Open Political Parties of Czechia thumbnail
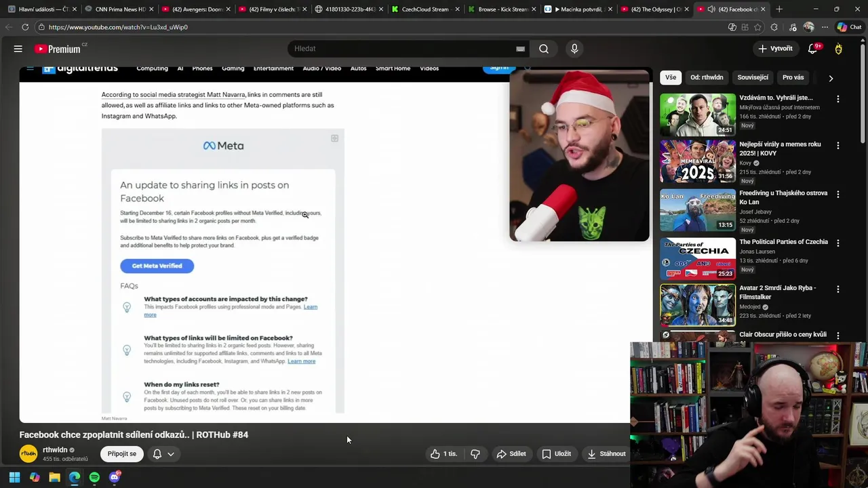The height and width of the screenshot is (488, 868). coord(698,259)
